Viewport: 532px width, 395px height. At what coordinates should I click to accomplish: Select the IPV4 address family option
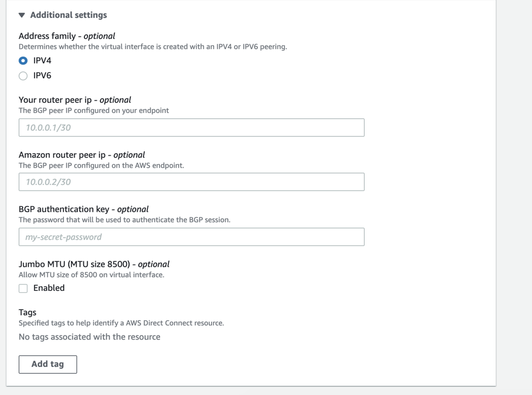23,60
